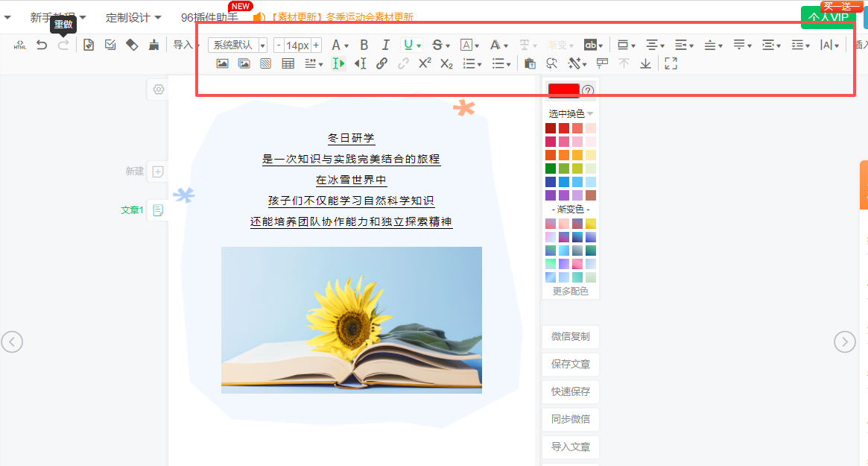Toggle bold text formatting
The width and height of the screenshot is (868, 466).
tap(364, 45)
